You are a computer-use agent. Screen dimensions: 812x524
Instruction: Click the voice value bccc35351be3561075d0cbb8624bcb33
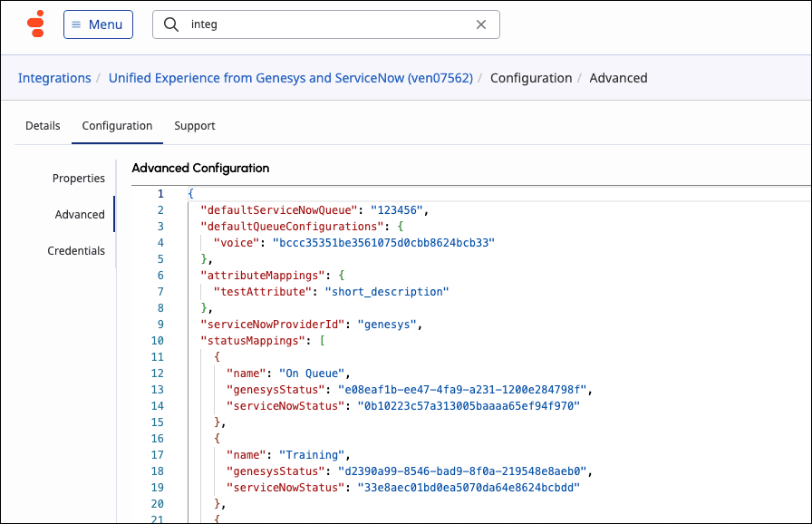point(383,243)
